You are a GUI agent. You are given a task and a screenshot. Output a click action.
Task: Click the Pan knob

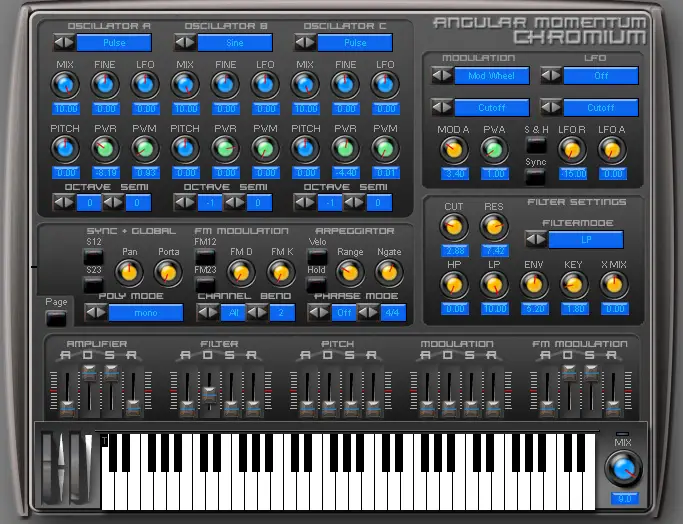click(129, 273)
